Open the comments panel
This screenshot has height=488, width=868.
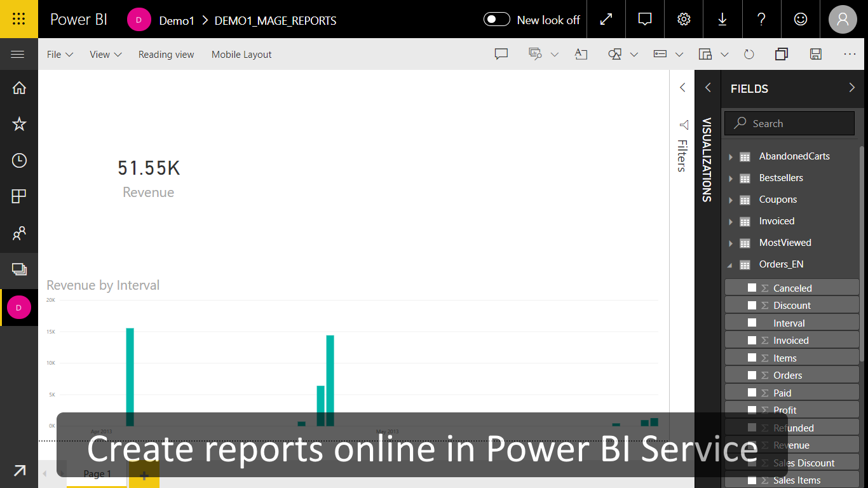click(x=501, y=54)
